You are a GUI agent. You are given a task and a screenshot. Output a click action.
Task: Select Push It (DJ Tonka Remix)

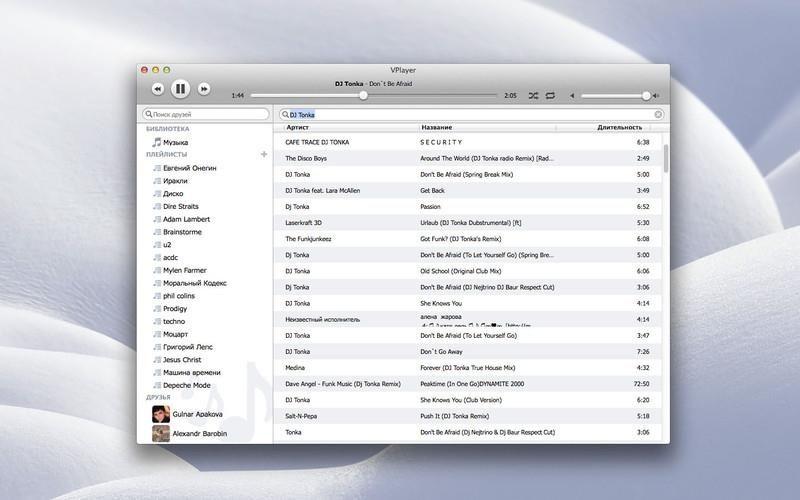pos(467,416)
